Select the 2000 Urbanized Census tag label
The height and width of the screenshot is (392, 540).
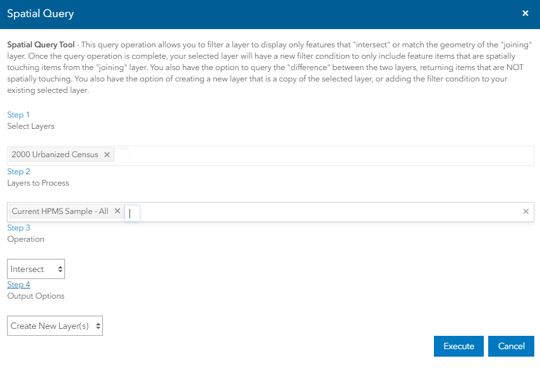[x=55, y=155]
